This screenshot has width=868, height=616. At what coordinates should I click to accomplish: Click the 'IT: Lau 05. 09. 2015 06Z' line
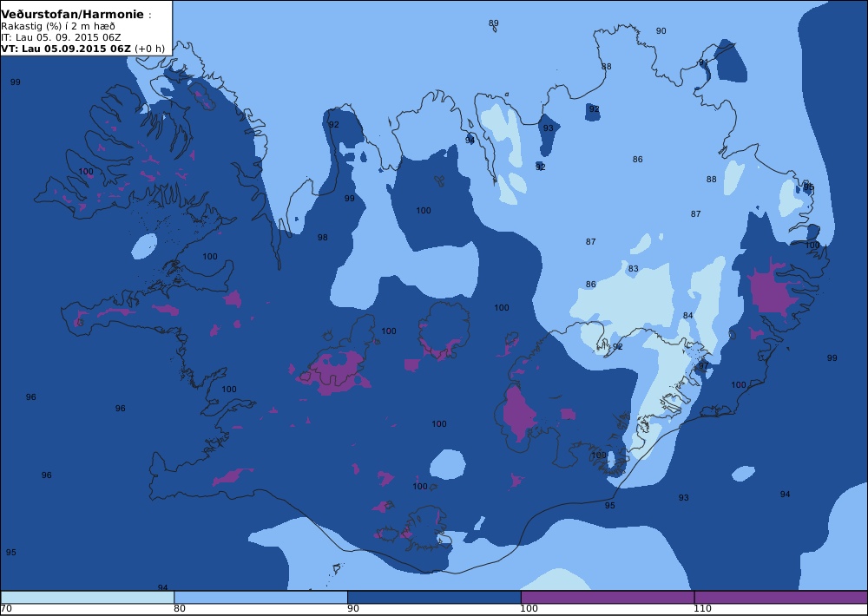(61, 37)
